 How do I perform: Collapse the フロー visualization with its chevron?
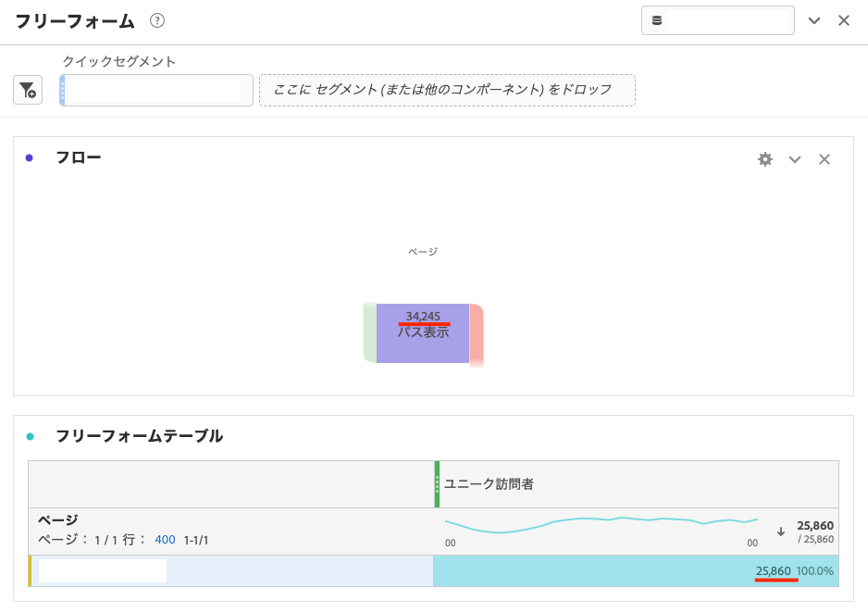pyautogui.click(x=794, y=159)
